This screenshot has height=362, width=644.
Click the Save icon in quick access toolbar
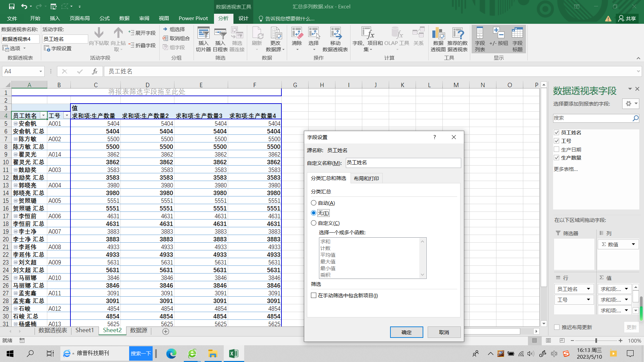11,6
